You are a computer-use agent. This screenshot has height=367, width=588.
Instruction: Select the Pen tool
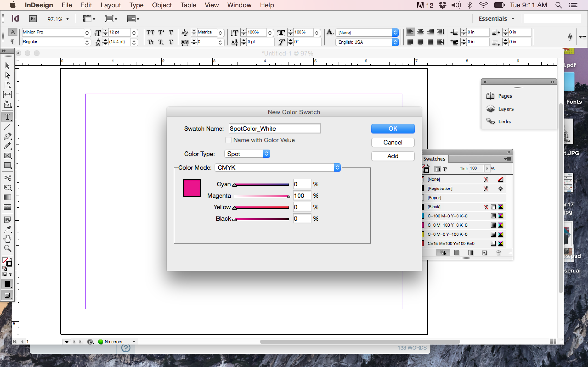7,136
